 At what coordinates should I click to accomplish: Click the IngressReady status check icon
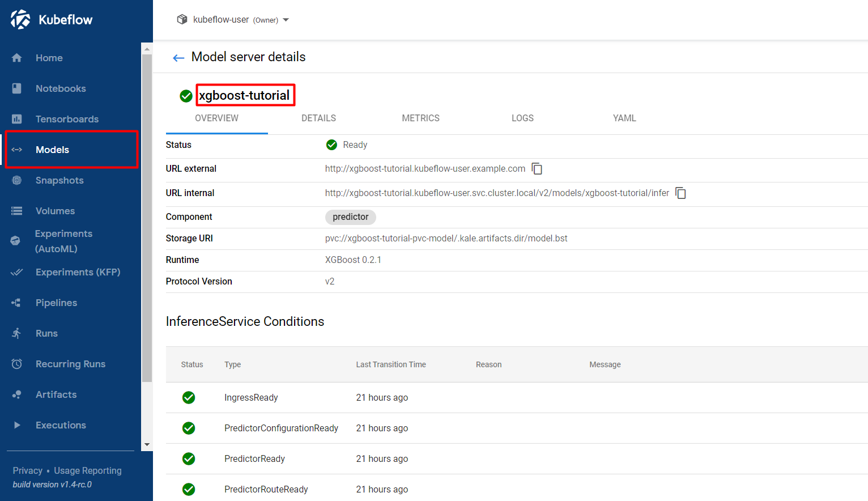click(189, 398)
